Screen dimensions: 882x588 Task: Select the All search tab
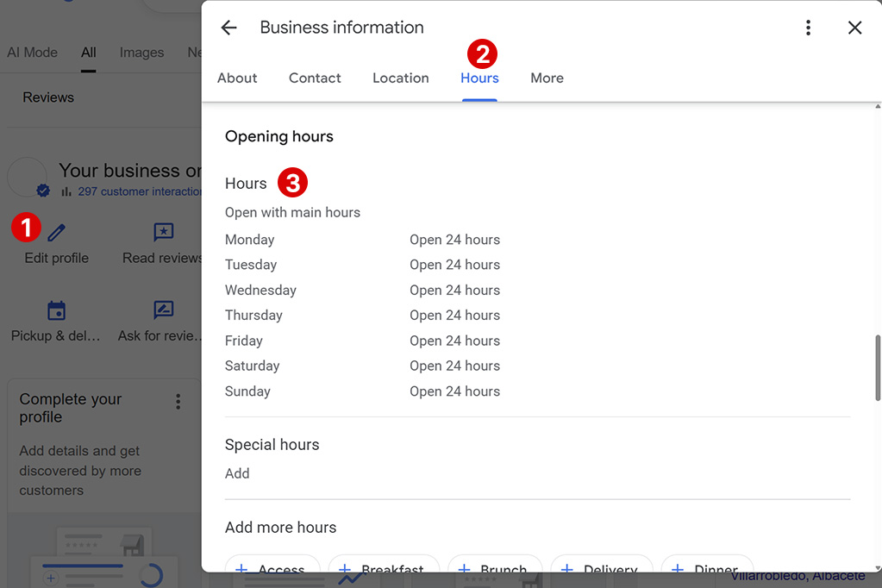point(88,53)
